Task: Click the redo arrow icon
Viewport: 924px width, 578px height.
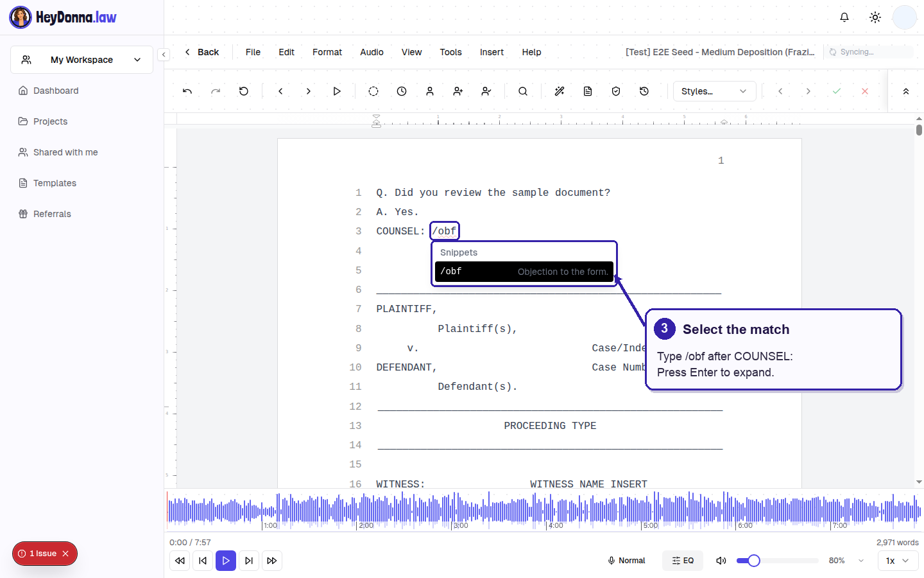Action: coord(216,91)
